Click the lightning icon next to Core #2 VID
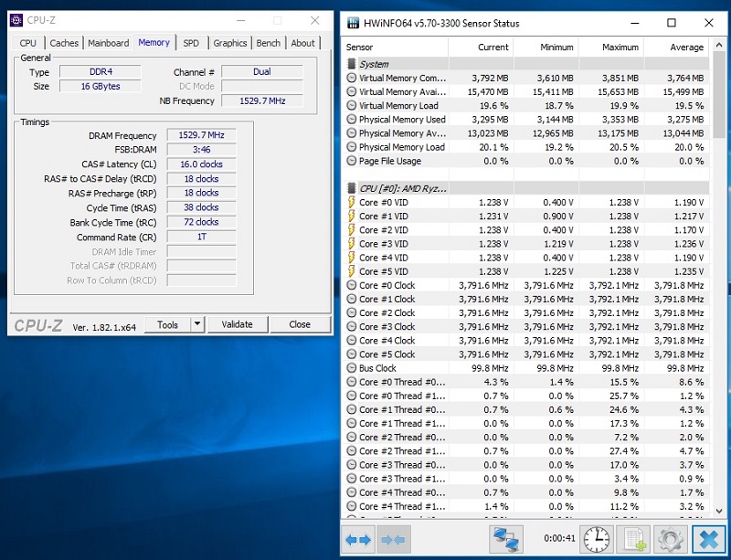Screen dimensions: 731x560 pyautogui.click(x=352, y=230)
